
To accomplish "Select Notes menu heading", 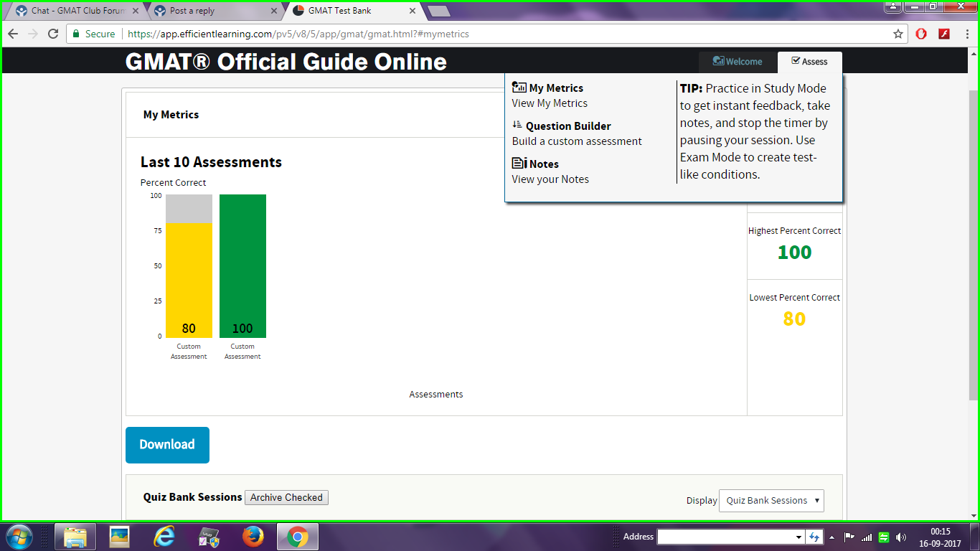I will point(544,164).
